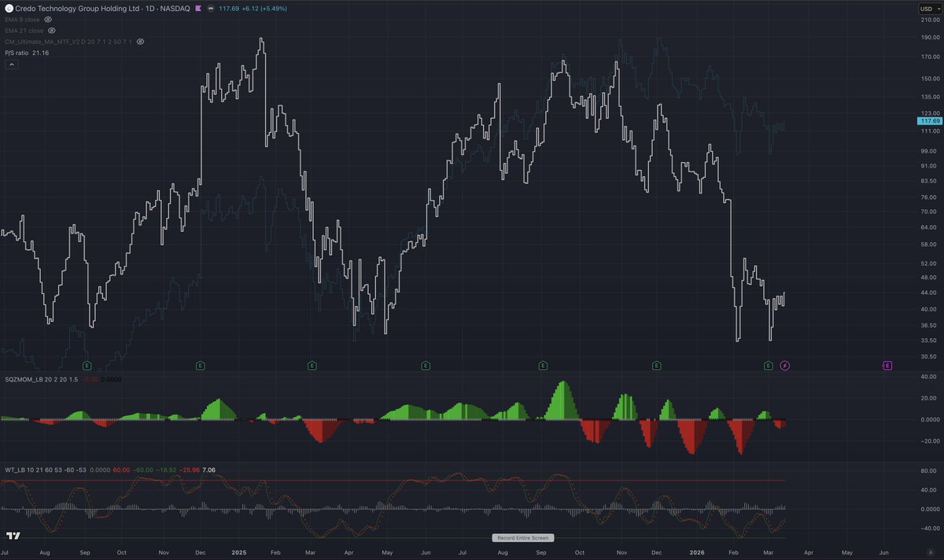Screen dimensions: 944x560
Task: Select the EMA 21 close legend label
Action: [24, 30]
